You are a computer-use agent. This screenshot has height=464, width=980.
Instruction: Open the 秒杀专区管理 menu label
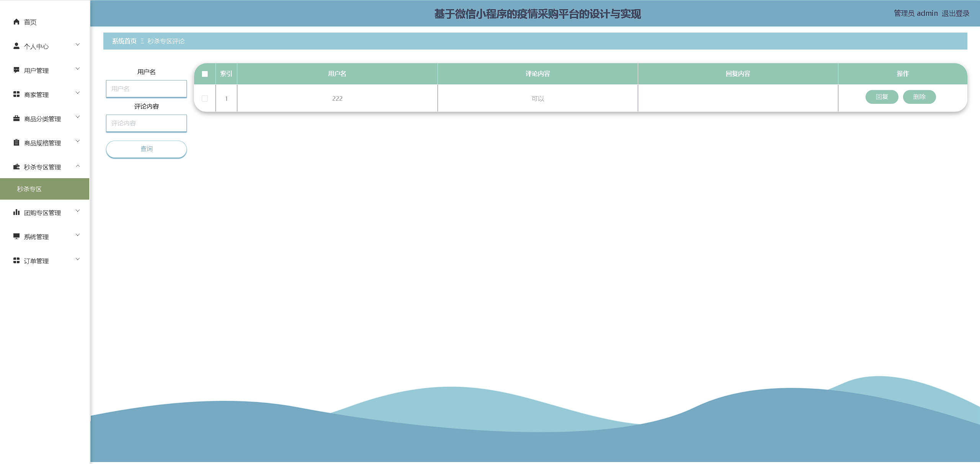point(42,167)
